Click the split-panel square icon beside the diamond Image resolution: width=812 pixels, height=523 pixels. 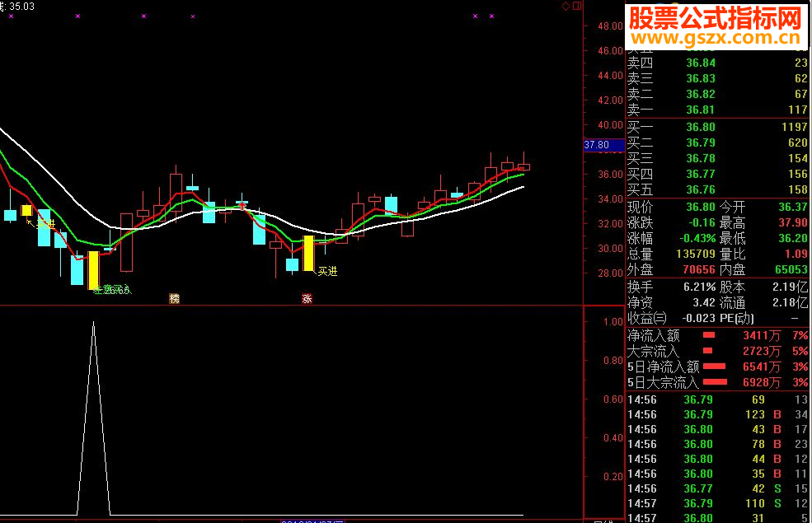coord(577,7)
